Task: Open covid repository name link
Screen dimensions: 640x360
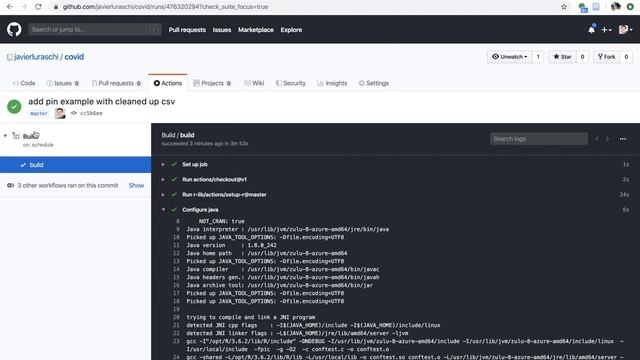Action: click(74, 57)
